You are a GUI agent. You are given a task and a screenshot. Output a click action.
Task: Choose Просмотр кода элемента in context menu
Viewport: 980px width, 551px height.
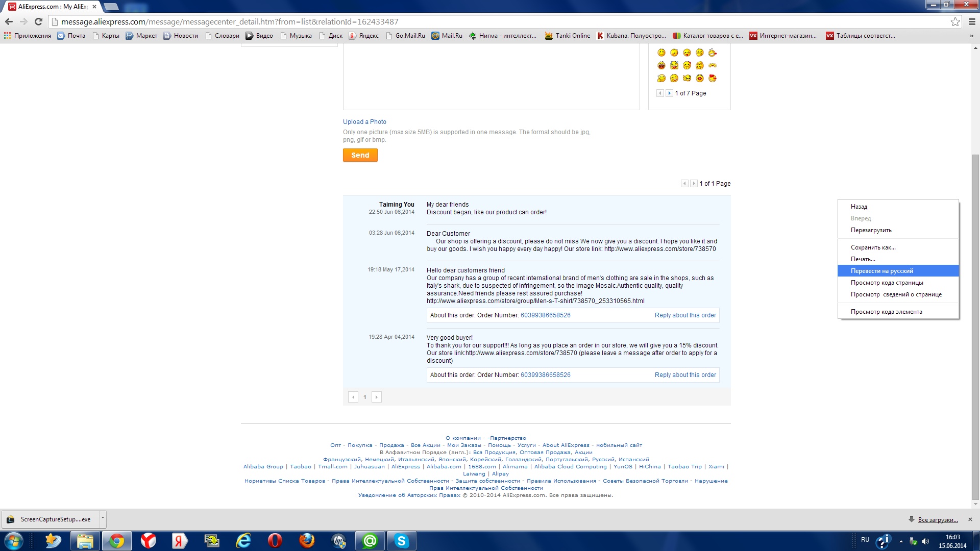tap(898, 312)
